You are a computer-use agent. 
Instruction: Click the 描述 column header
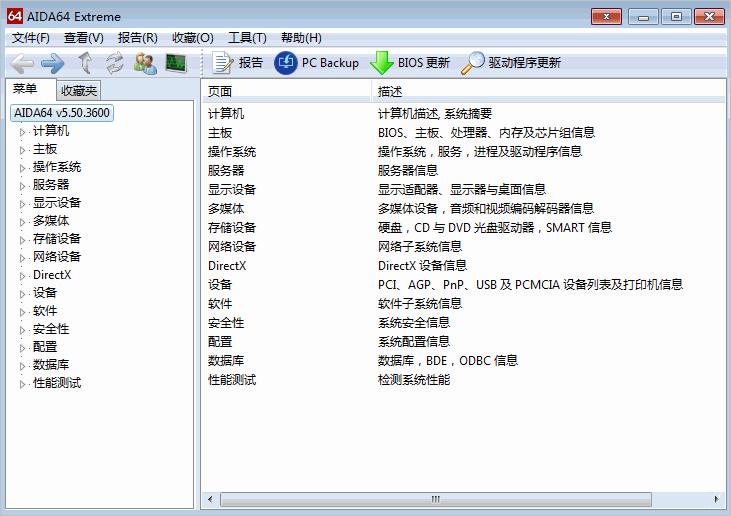coord(548,91)
